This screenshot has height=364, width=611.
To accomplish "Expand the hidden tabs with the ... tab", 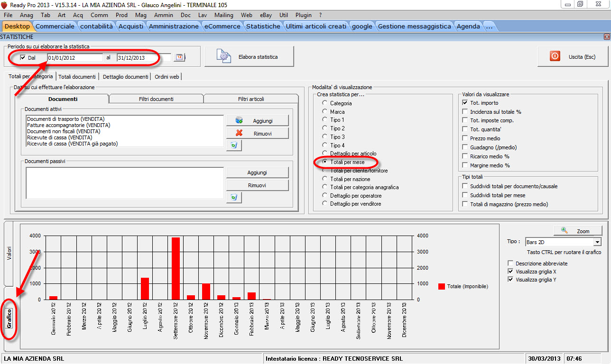I will (489, 26).
